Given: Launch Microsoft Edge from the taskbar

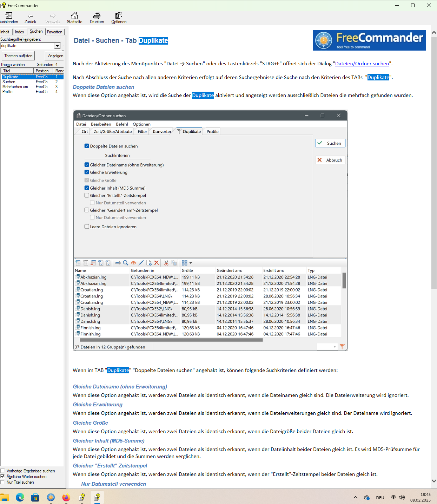Looking at the screenshot, I should click(x=20, y=497).
